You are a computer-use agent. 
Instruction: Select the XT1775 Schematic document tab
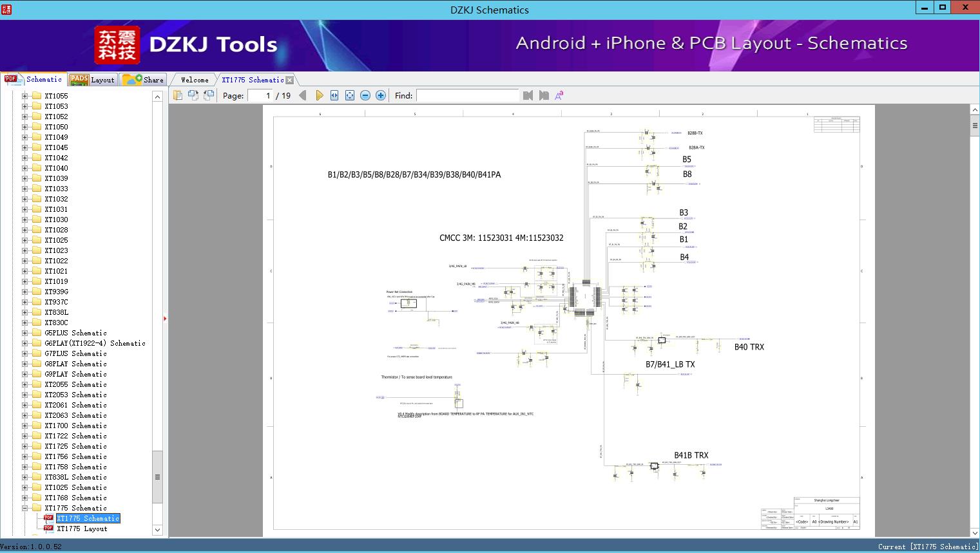coord(253,80)
